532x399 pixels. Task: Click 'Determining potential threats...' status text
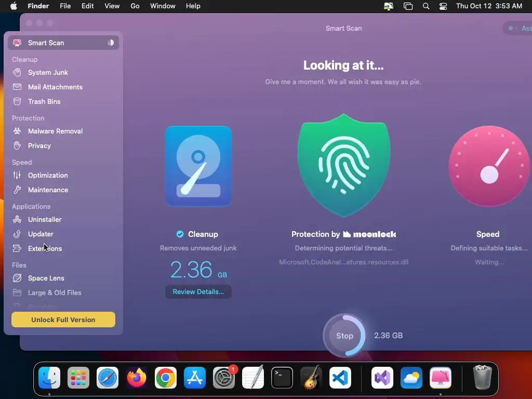[x=344, y=248]
